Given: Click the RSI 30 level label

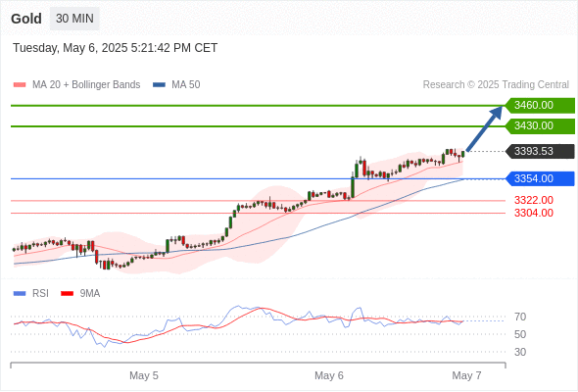Looking at the screenshot, I should coord(520,352).
